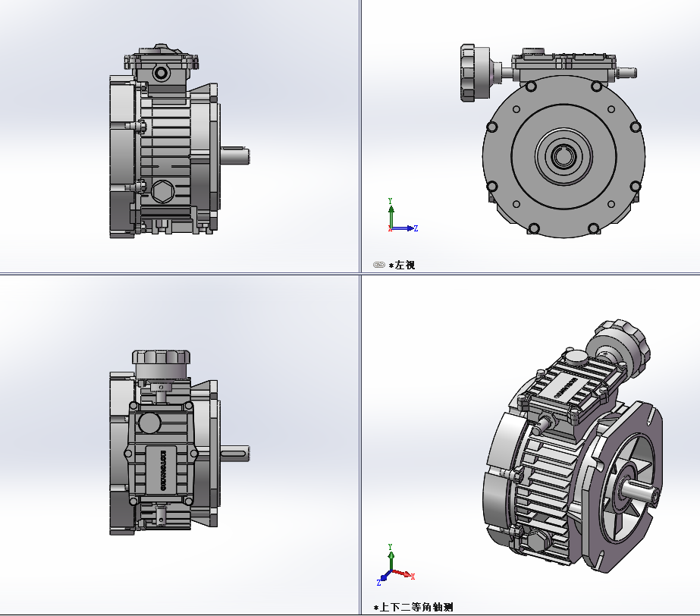Viewport: 700px width, 616px height.
Task: Select the output shaft in top-left viewport
Action: point(235,156)
